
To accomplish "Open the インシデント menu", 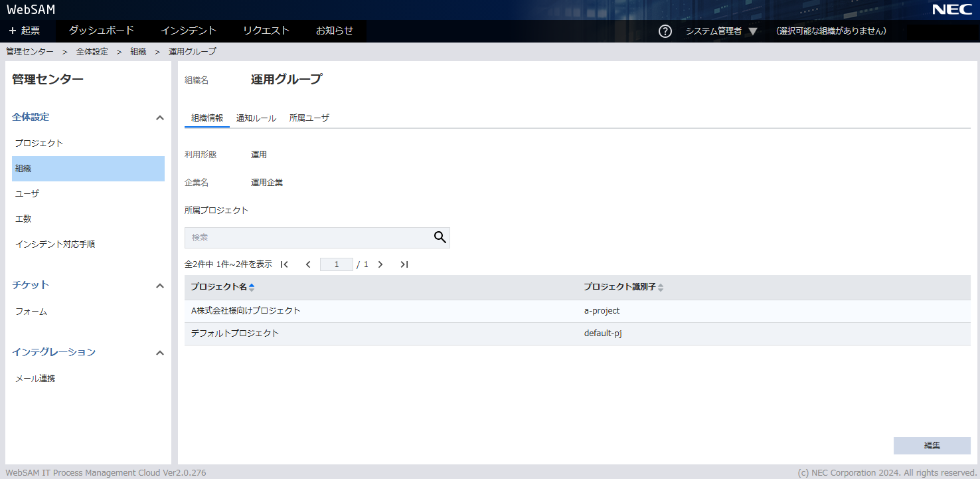I will [189, 31].
